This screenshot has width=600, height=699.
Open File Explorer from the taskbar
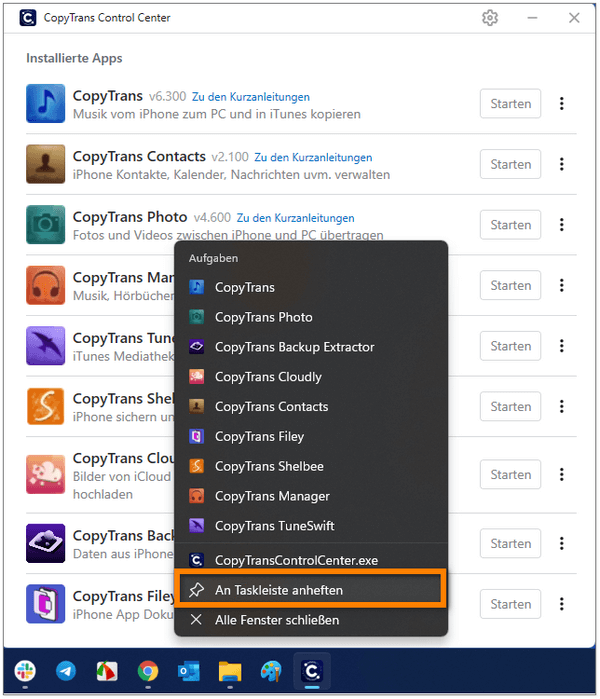click(230, 671)
